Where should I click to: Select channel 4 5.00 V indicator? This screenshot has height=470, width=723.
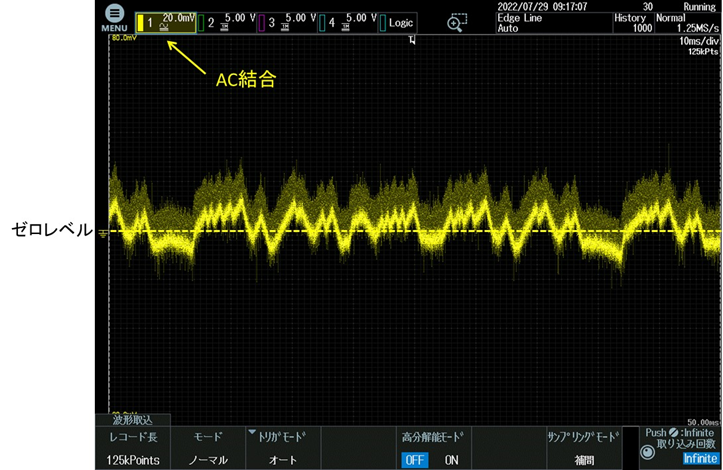point(347,22)
